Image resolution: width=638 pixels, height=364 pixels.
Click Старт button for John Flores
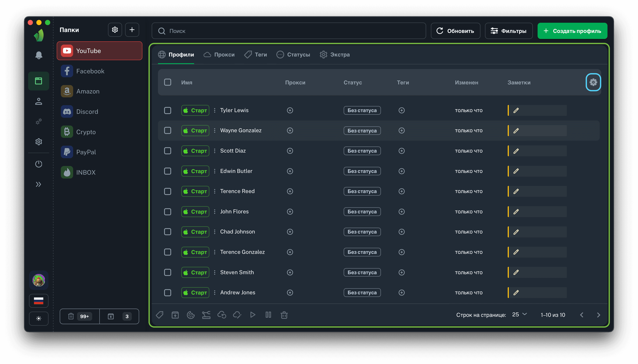(x=195, y=211)
